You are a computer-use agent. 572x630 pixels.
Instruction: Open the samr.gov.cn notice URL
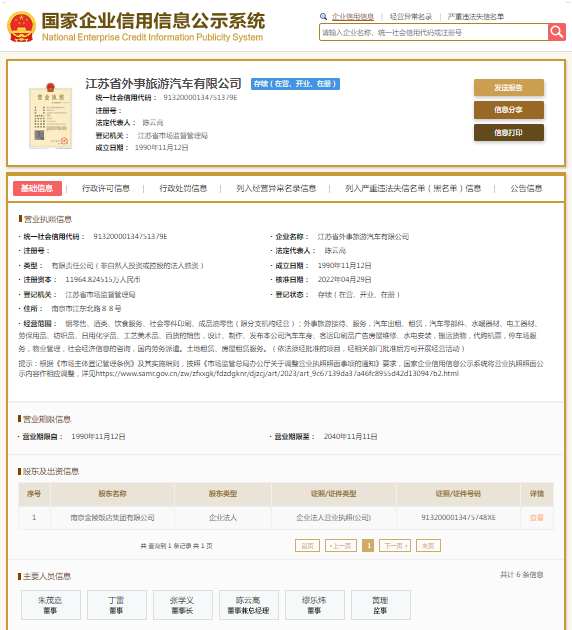(x=277, y=374)
